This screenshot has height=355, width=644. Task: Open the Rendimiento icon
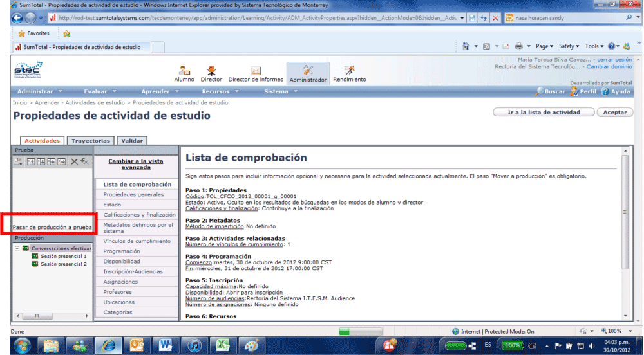point(350,74)
